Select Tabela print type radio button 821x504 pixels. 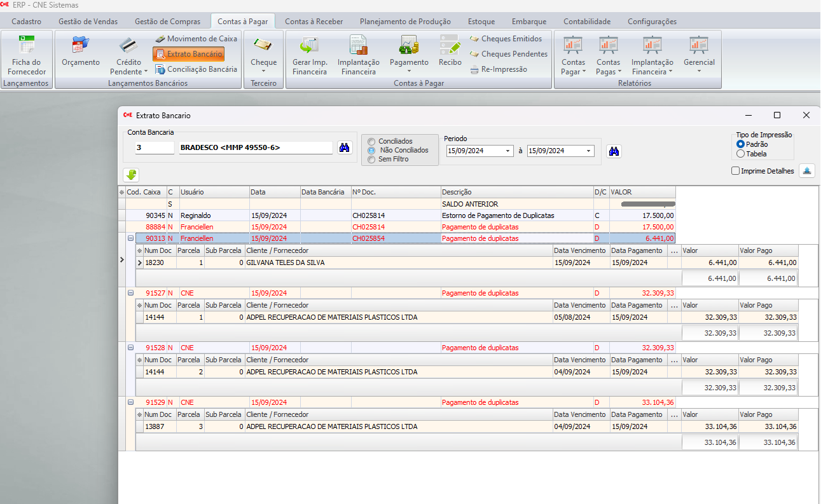click(x=740, y=154)
